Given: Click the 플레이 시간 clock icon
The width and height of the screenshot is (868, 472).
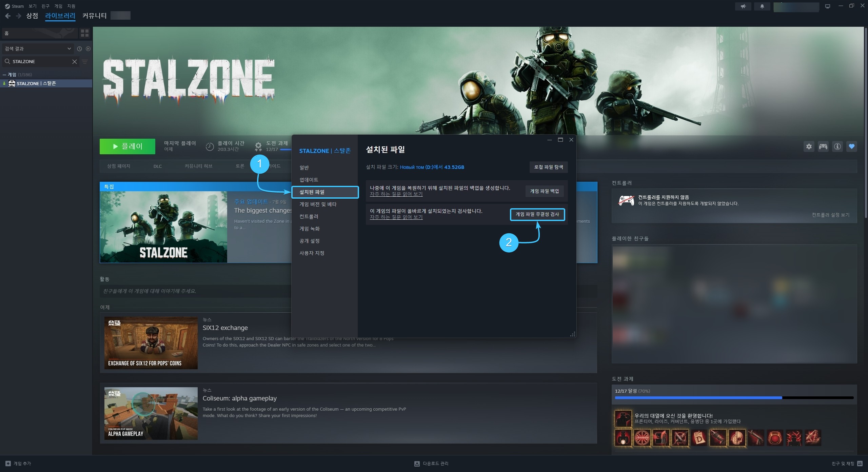Looking at the screenshot, I should [210, 146].
